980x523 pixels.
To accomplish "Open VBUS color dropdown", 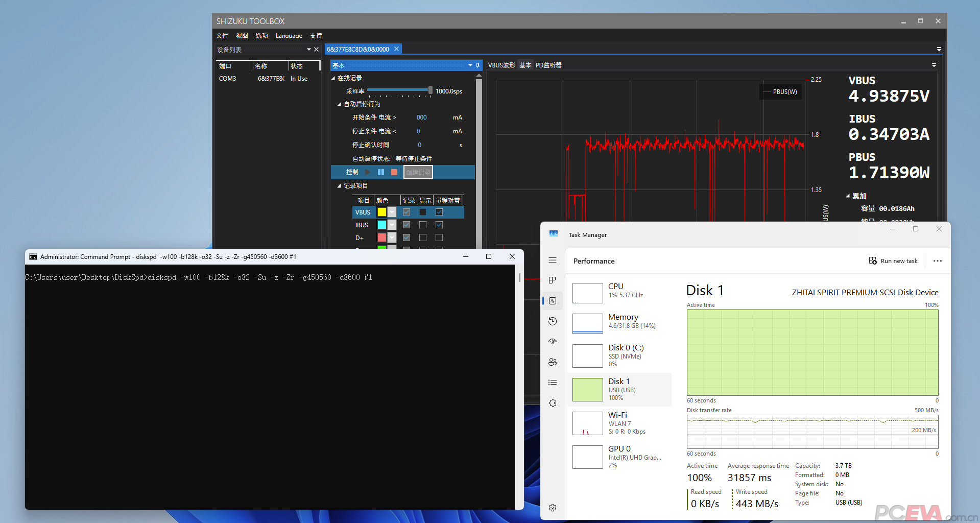I will pyautogui.click(x=392, y=212).
